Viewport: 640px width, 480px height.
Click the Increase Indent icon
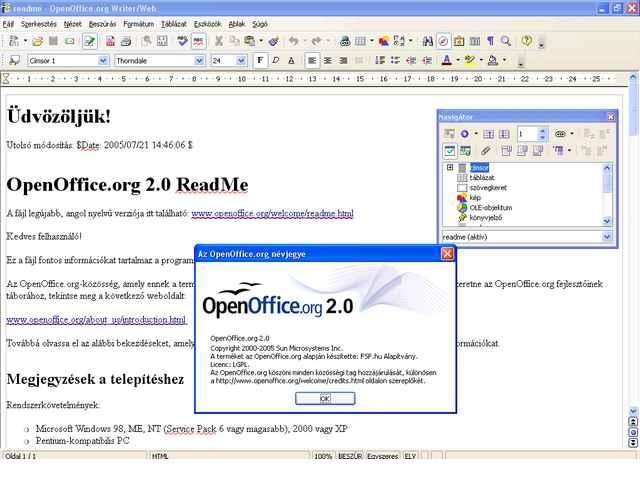427,61
